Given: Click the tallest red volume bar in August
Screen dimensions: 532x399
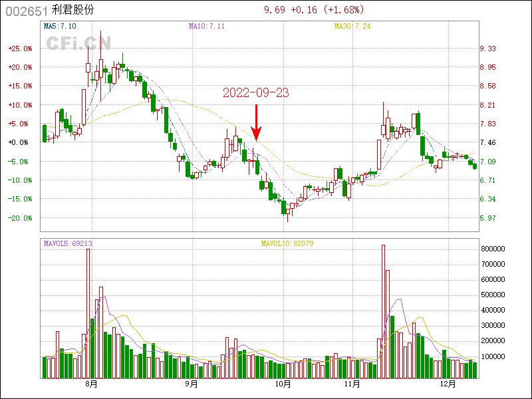Looking at the screenshot, I should click(88, 313).
